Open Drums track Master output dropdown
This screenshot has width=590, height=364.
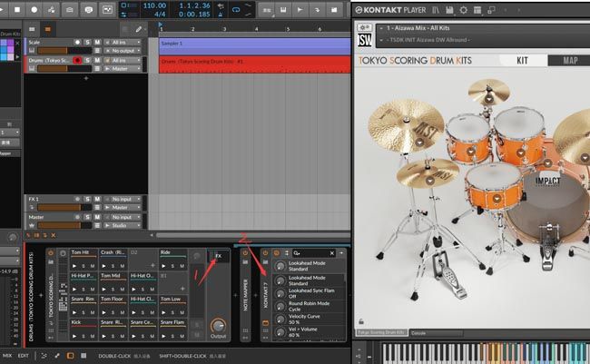[x=123, y=68]
